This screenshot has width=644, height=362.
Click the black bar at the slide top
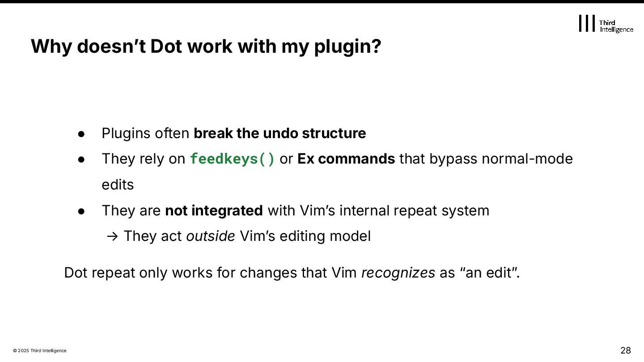322,1
